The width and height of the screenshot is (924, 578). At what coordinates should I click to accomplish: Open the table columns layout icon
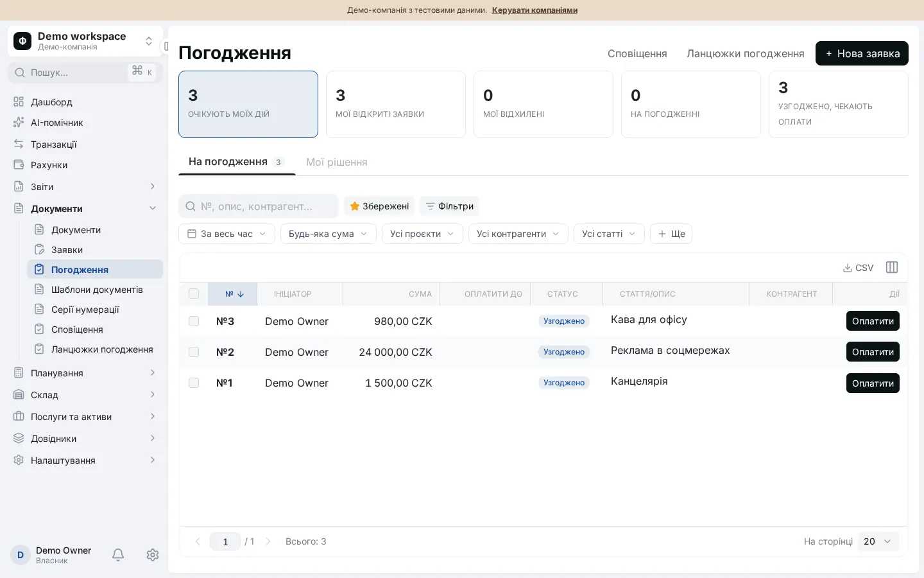point(892,267)
